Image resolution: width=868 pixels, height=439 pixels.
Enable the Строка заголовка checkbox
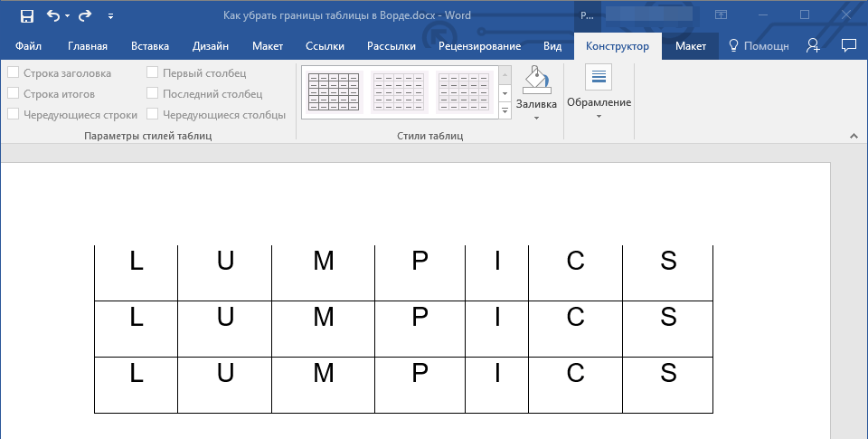tap(14, 73)
